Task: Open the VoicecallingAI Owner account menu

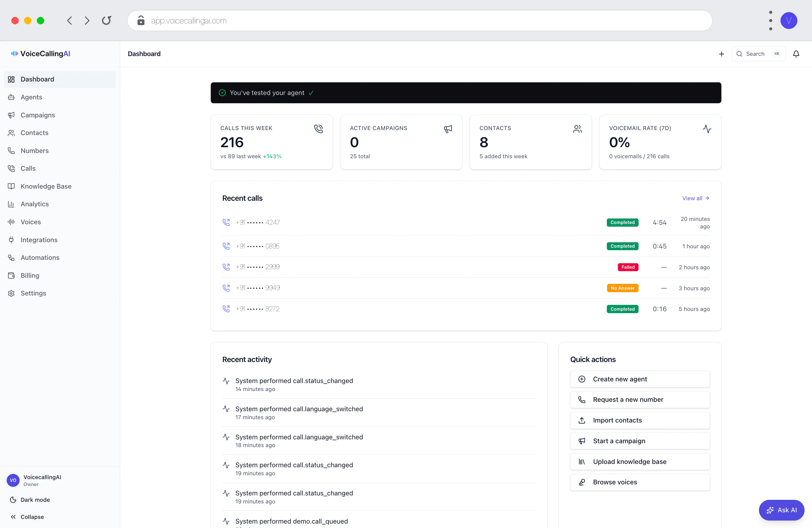Action: [x=34, y=480]
